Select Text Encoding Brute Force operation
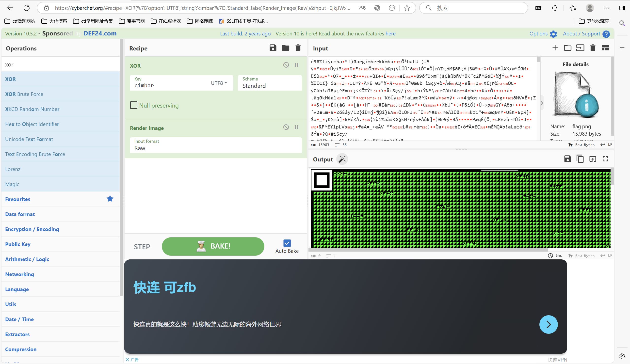This screenshot has height=364, width=630. (x=61, y=154)
